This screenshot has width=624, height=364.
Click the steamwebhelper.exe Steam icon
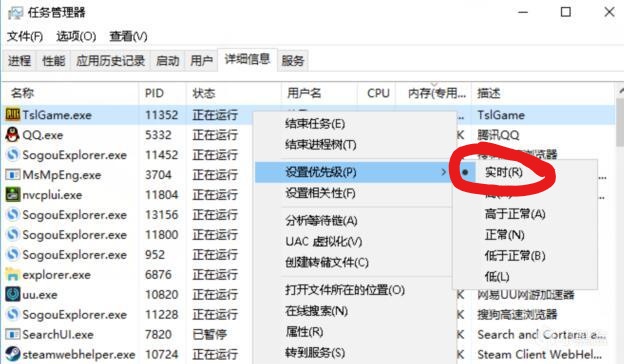point(12,354)
